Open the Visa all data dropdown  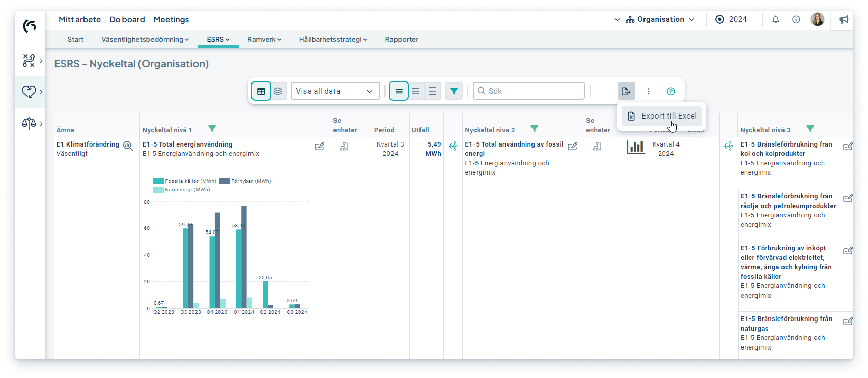tap(335, 91)
